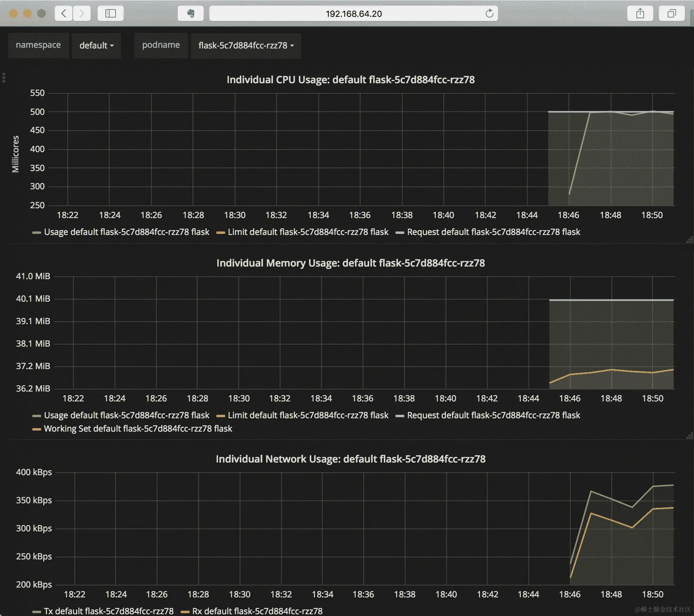Show all tabs overview icon
Image resolution: width=694 pixels, height=616 pixels.
[x=671, y=13]
